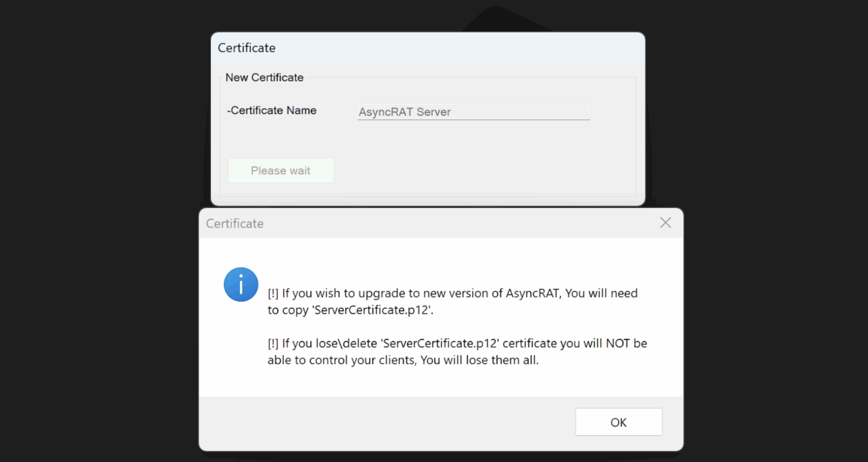Select the Certificate Name input field
Image resolution: width=868 pixels, height=462 pixels.
coord(473,112)
